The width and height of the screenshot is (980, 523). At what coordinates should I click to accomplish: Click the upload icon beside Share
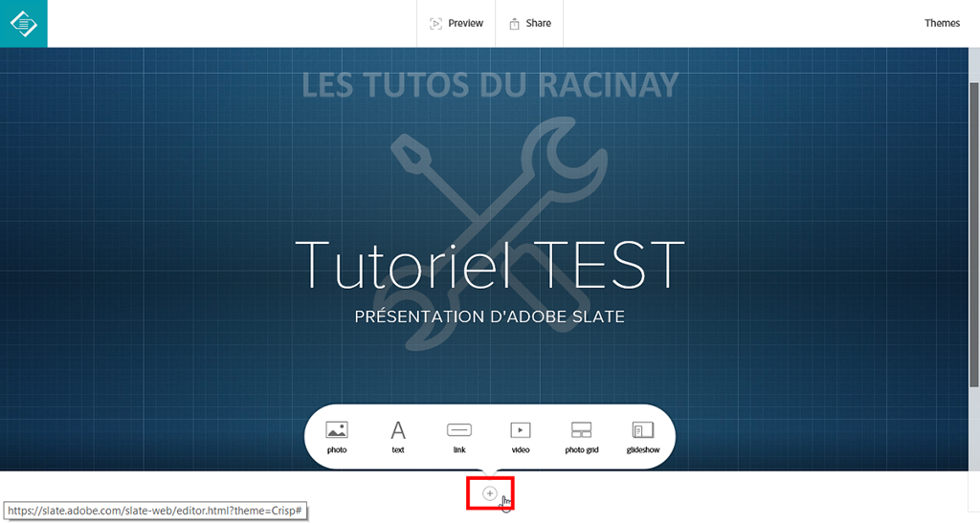pos(514,23)
